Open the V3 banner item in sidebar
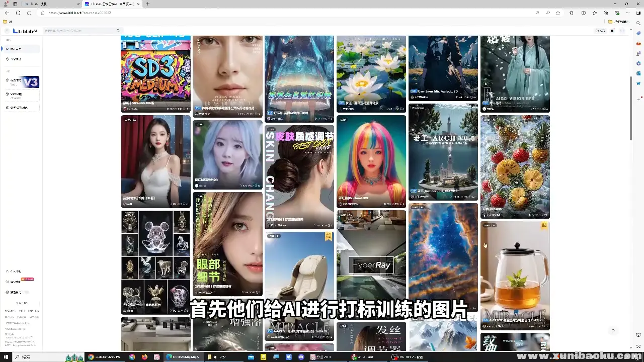644x362 pixels. coord(22,82)
